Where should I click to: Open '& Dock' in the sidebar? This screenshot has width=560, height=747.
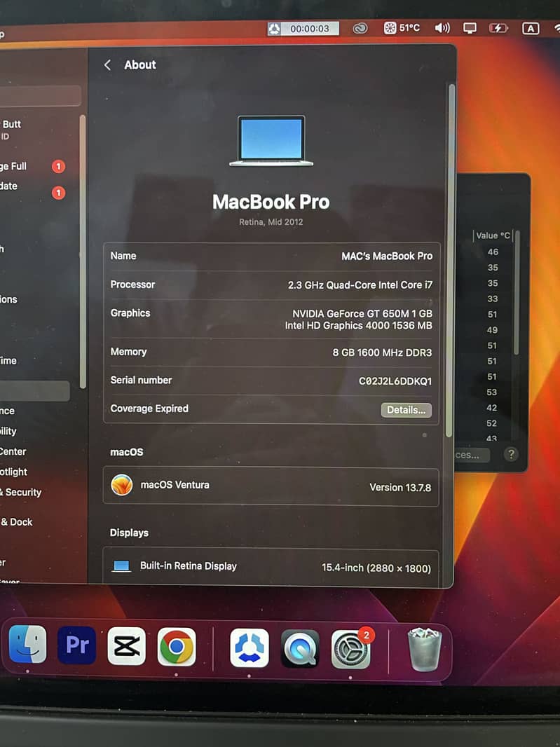click(17, 522)
